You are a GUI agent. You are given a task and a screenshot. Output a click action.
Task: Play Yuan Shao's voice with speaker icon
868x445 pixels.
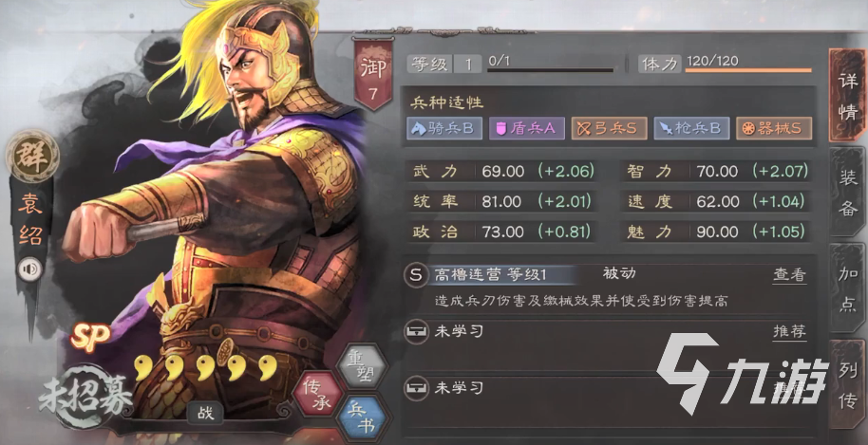29,269
